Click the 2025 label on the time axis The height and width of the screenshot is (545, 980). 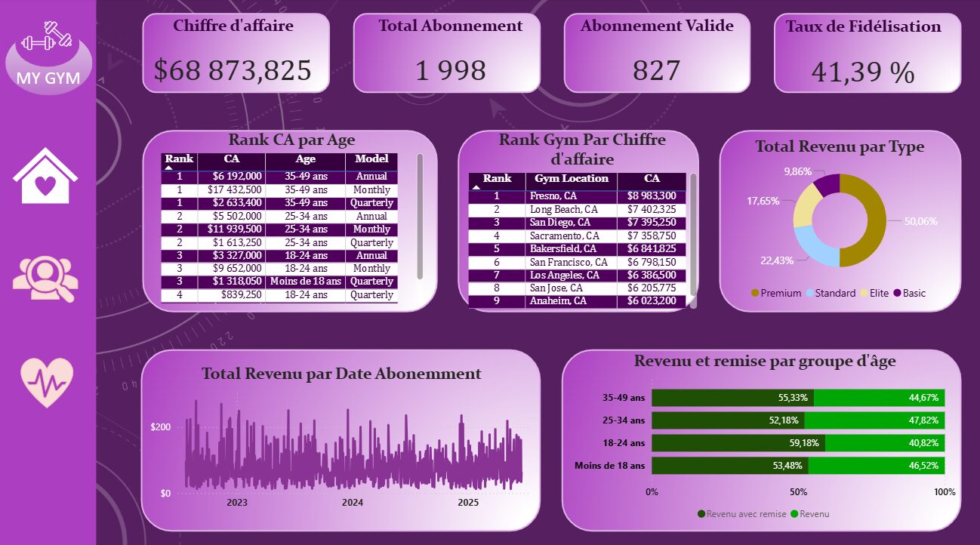click(x=468, y=503)
